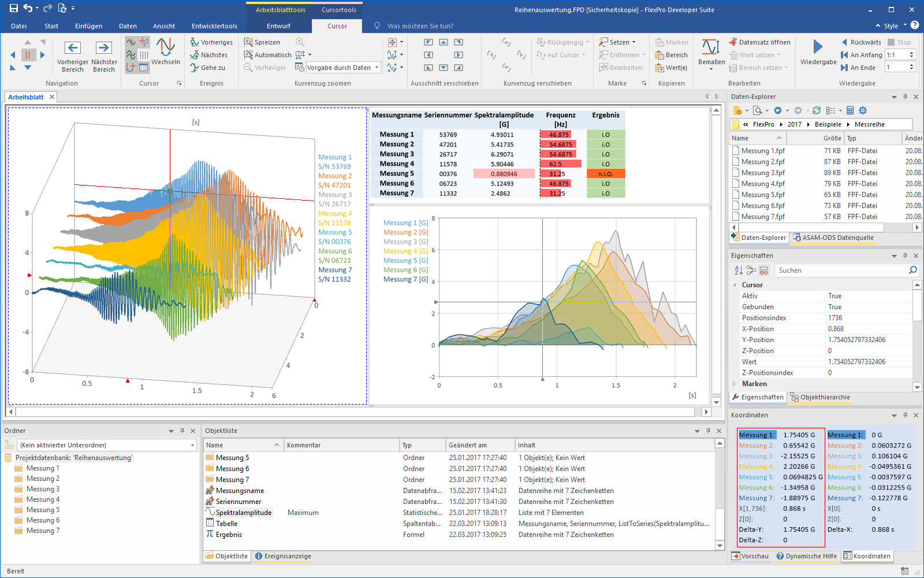
Task: Start Wiedergabe playback
Action: (818, 52)
